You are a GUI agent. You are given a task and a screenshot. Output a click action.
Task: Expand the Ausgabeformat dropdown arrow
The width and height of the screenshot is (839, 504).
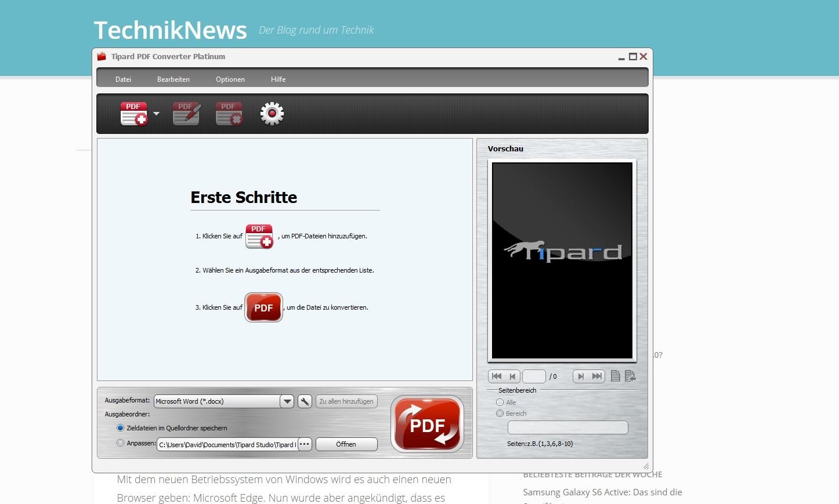point(287,401)
